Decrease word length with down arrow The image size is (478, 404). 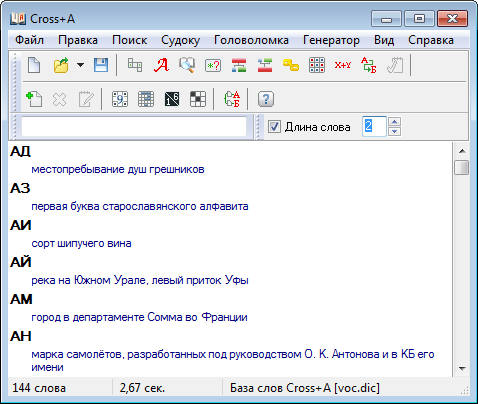[x=394, y=131]
